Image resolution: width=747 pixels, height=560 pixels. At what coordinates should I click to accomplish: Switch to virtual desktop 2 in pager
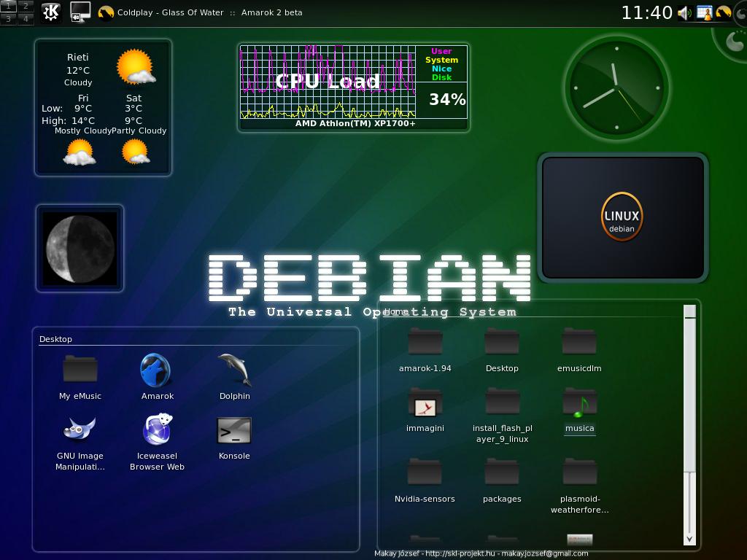tap(26, 6)
